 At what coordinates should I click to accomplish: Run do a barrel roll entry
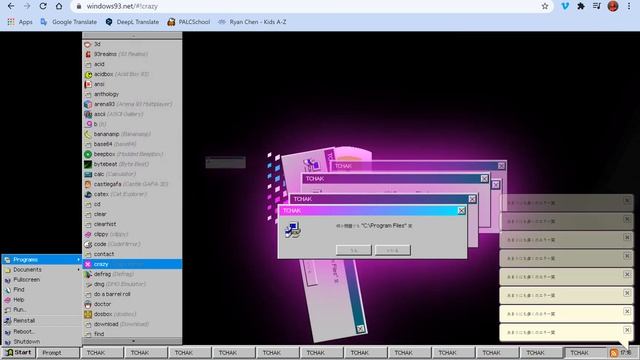click(132, 294)
